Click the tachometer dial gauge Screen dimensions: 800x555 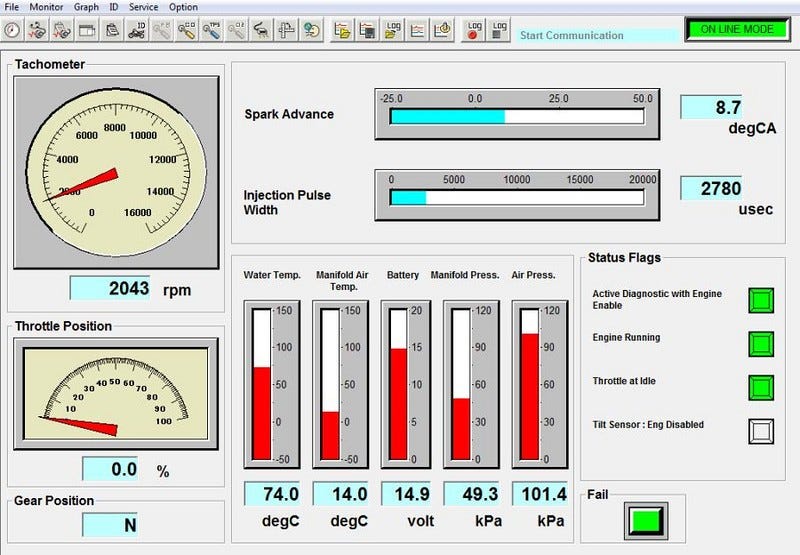(x=116, y=172)
